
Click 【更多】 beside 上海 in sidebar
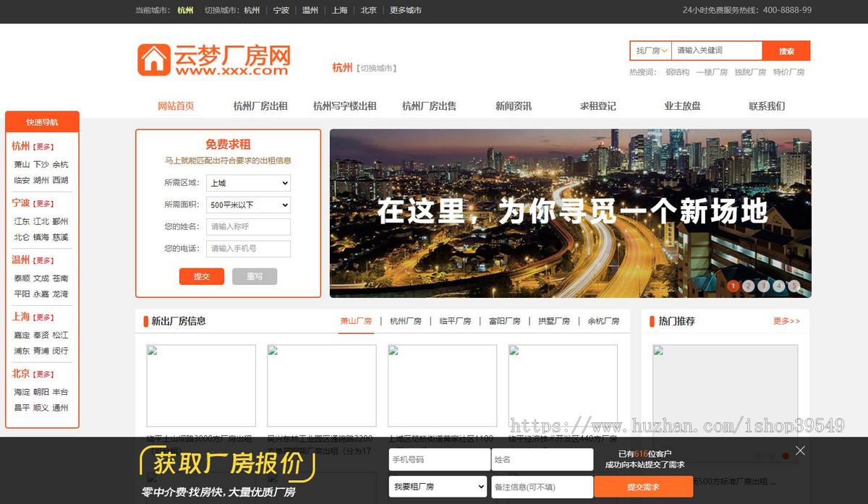43,317
